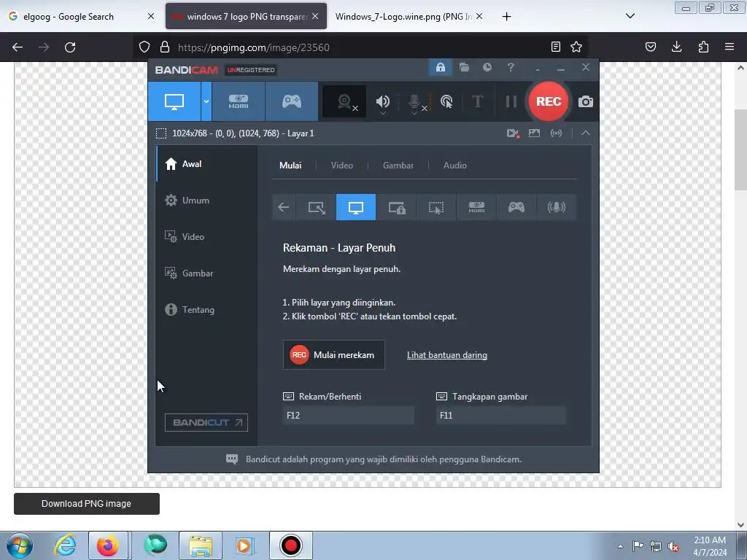Toggle text overlay T icon
The height and width of the screenshot is (560, 747).
(x=477, y=101)
